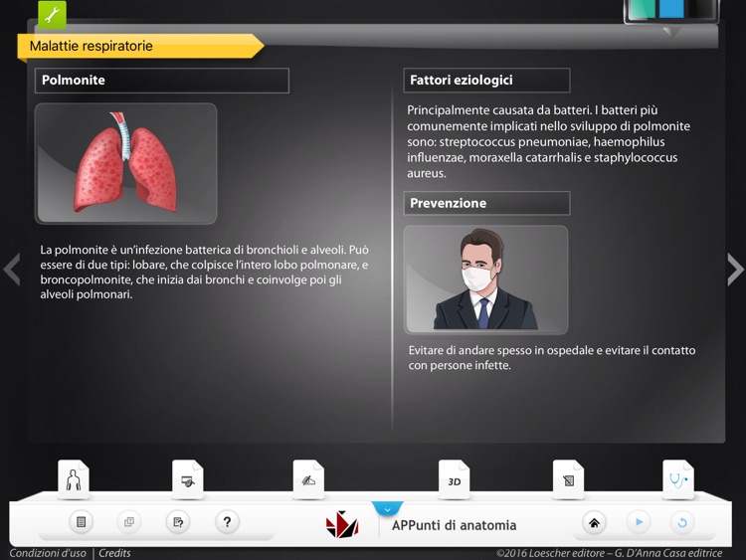Click the Fattori eziologici heading

486,80
